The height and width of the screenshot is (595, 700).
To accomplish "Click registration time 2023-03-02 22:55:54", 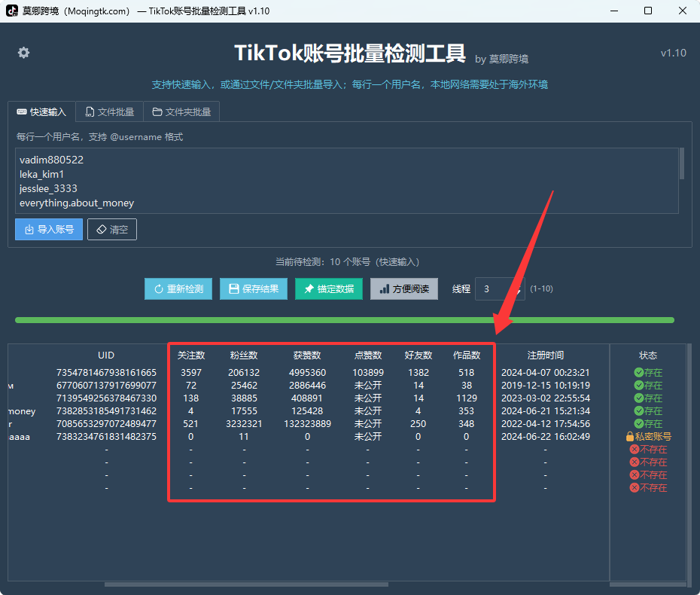I will [x=546, y=398].
